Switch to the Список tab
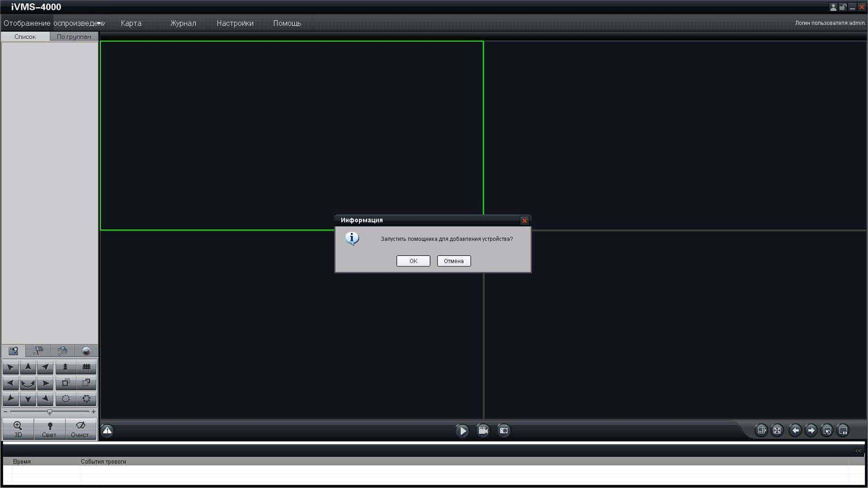 click(25, 37)
